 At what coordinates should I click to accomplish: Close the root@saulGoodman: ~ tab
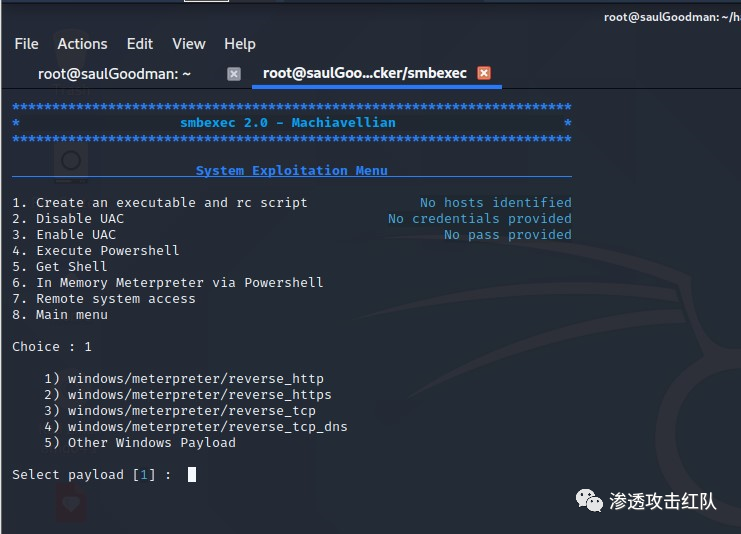click(234, 73)
